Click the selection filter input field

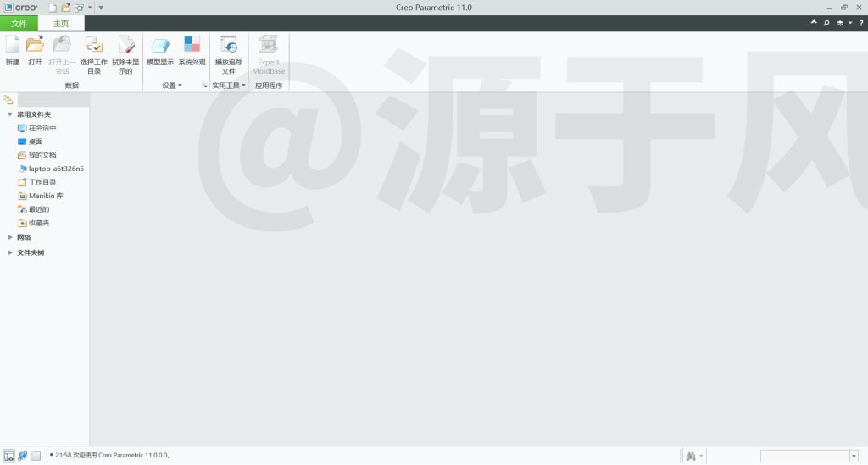click(x=804, y=457)
